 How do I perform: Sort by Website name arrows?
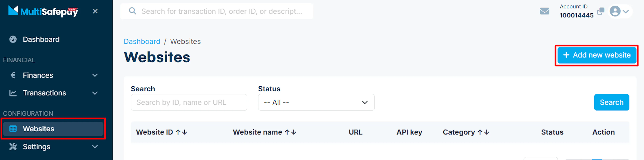pos(290,132)
